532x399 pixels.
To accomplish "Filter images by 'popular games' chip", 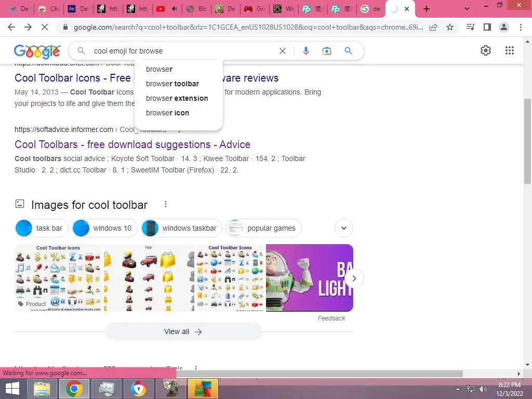I will click(x=263, y=228).
